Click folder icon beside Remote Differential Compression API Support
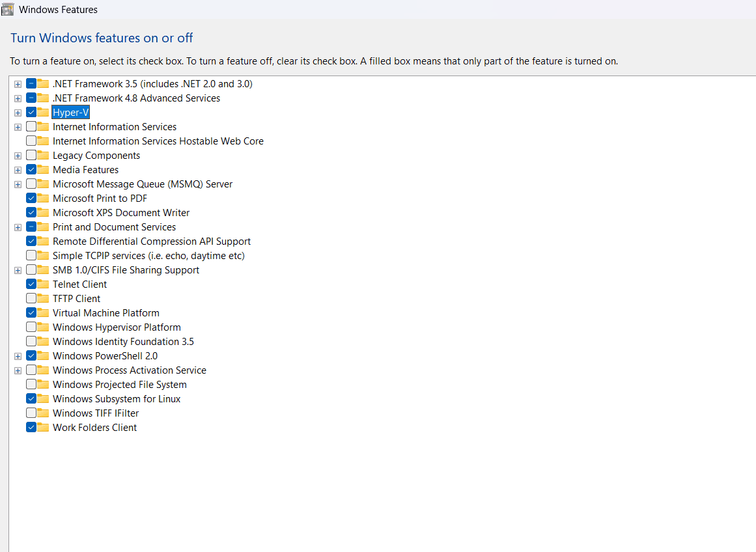This screenshot has height=552, width=756. [x=44, y=241]
